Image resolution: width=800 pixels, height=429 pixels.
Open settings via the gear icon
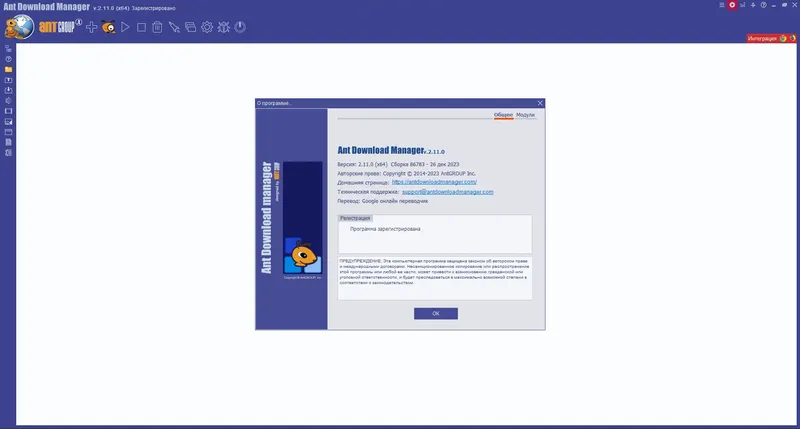pyautogui.click(x=207, y=27)
